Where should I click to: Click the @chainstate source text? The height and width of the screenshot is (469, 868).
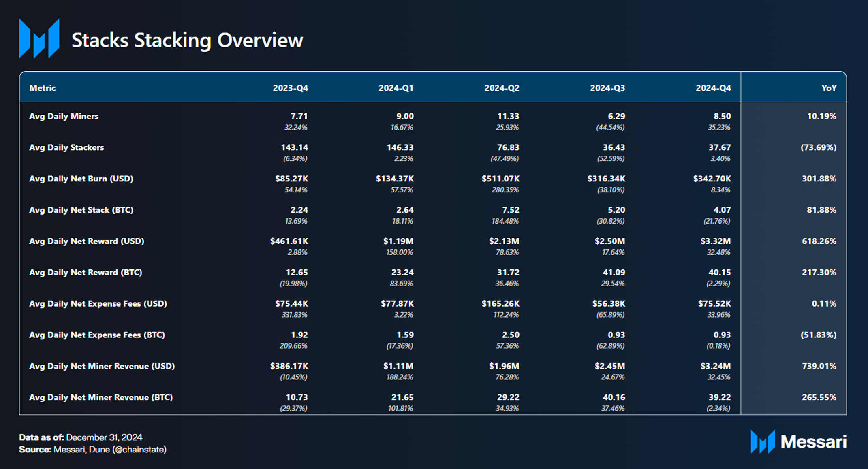tap(139, 450)
